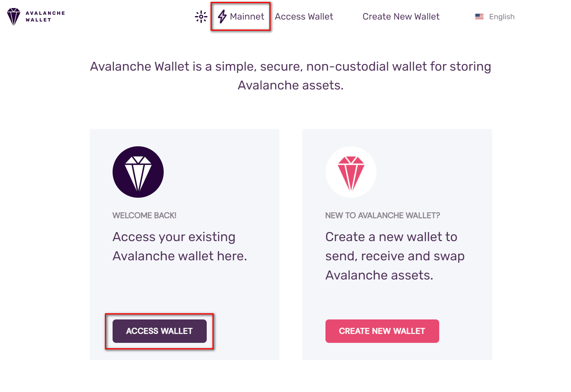Click the US flag icon
Image resolution: width=571 pixels, height=392 pixels.
(479, 17)
